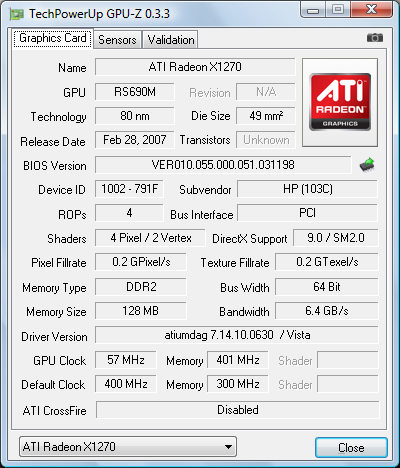This screenshot has width=400, height=468.
Task: Click the Revision value N/A
Action: point(266,92)
